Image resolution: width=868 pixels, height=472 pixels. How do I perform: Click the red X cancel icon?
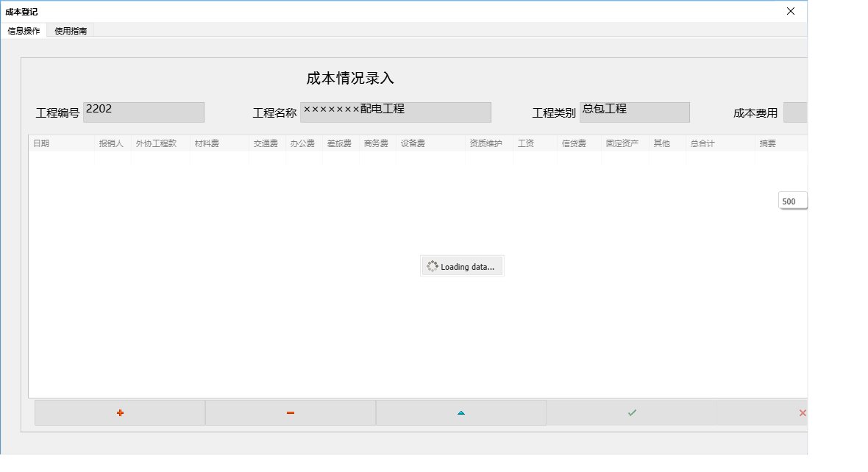802,412
